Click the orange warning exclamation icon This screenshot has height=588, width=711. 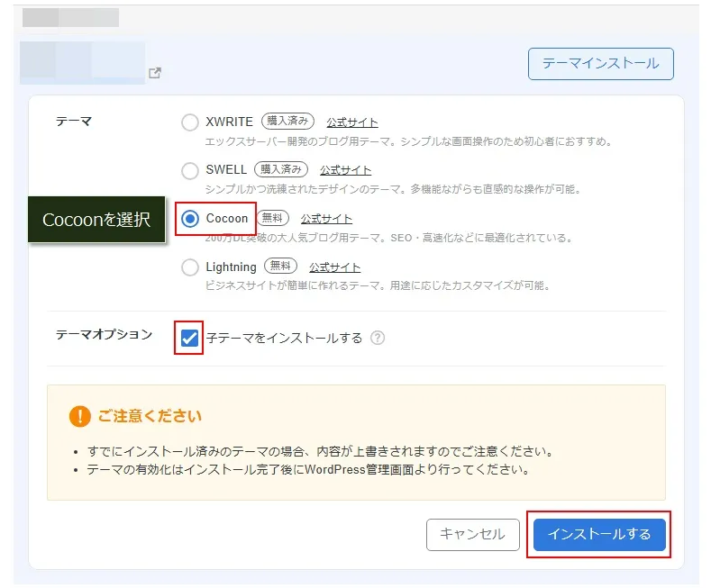click(79, 416)
